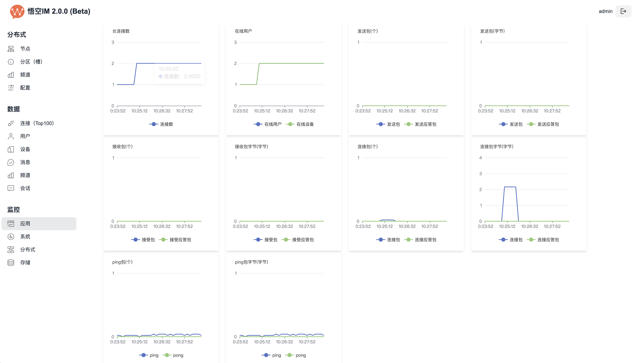Open the 会话 conversations menu item
This screenshot has width=644, height=363.
pos(25,188)
